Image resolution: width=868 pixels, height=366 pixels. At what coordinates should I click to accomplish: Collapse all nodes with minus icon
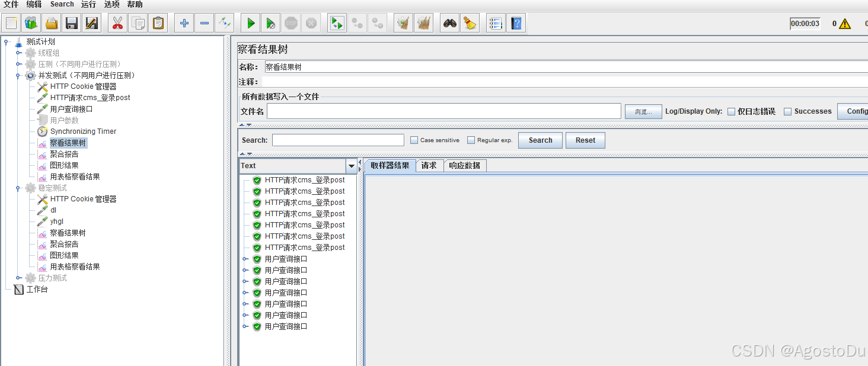tap(205, 23)
